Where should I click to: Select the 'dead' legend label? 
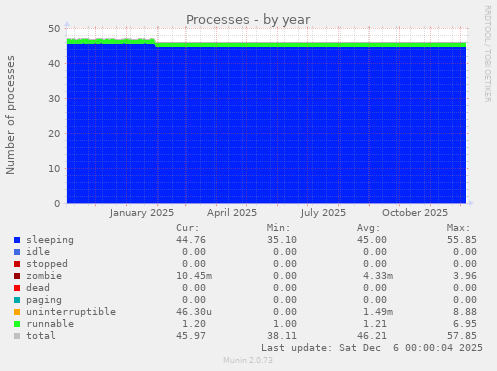38,288
